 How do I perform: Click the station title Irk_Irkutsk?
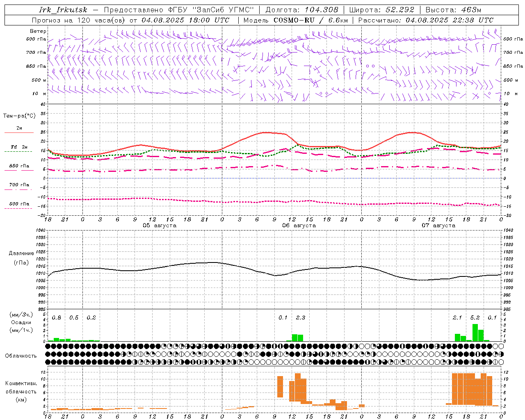(x=63, y=10)
